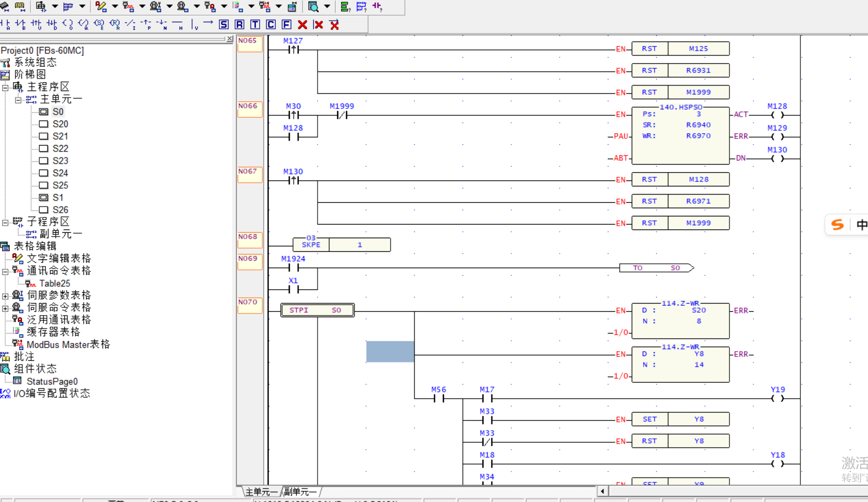The width and height of the screenshot is (868, 502).
Task: Select the Reset coil (R) instruction tool
Action: (240, 25)
